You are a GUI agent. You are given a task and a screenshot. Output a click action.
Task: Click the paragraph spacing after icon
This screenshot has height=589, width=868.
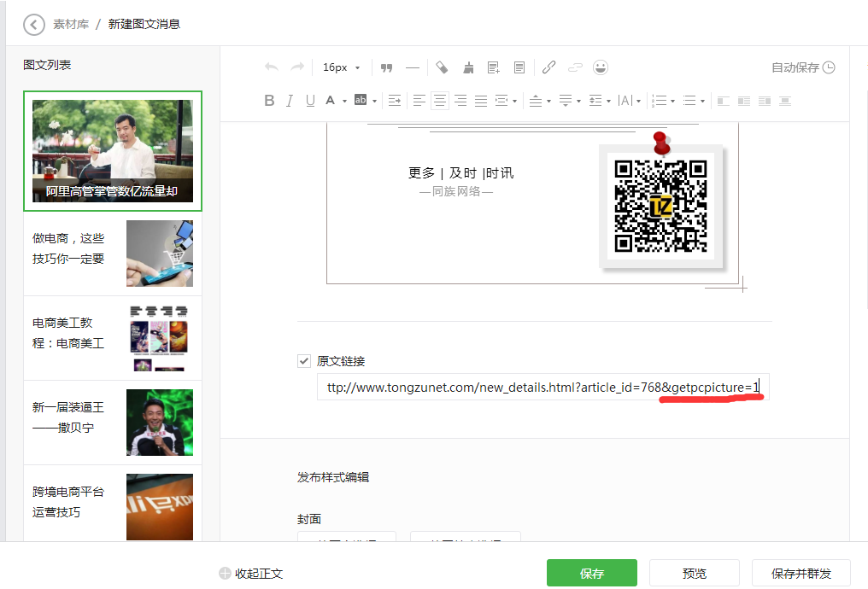pos(566,101)
